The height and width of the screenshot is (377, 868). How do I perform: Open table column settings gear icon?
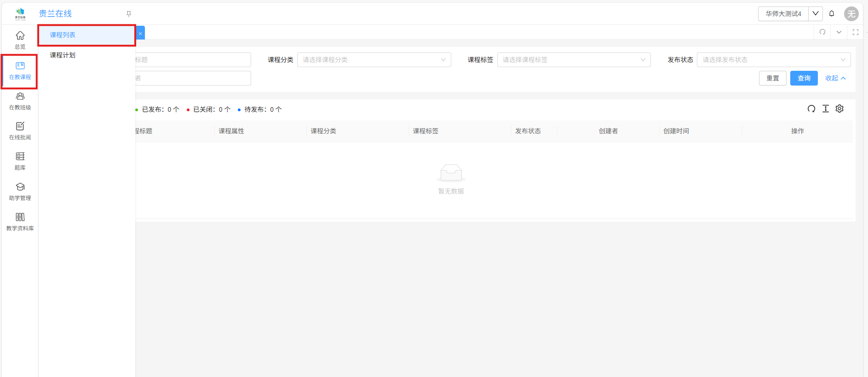tap(839, 109)
